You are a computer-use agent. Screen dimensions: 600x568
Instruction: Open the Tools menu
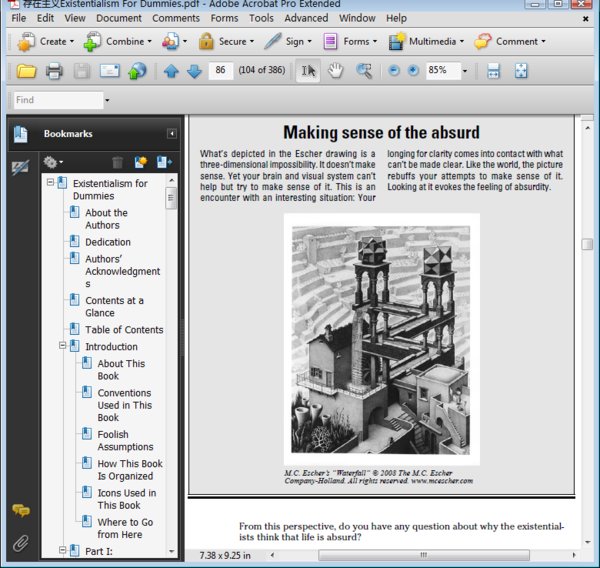pos(261,18)
